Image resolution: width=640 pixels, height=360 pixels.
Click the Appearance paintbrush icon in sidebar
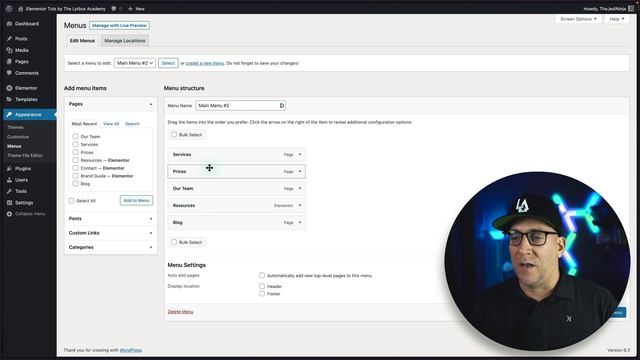(9, 115)
